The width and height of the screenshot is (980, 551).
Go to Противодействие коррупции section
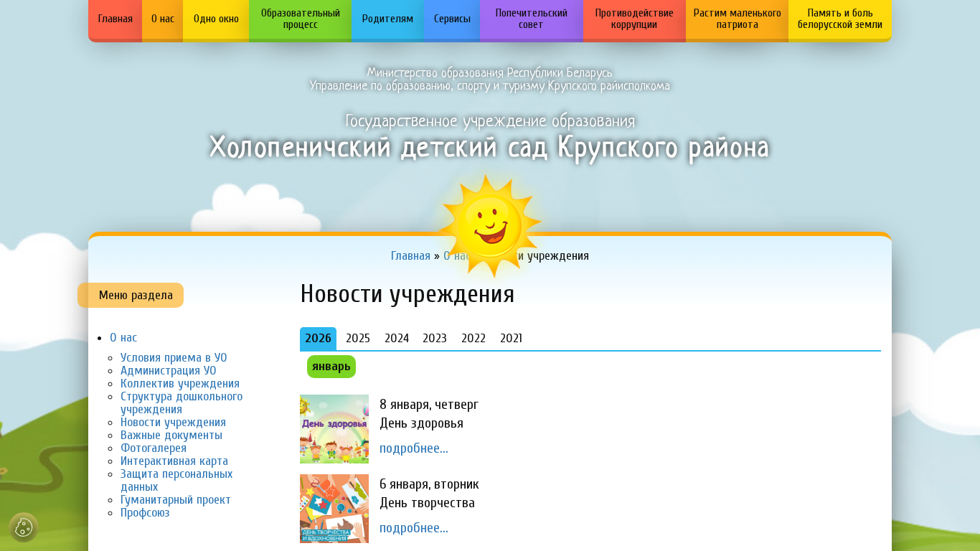coord(634,19)
